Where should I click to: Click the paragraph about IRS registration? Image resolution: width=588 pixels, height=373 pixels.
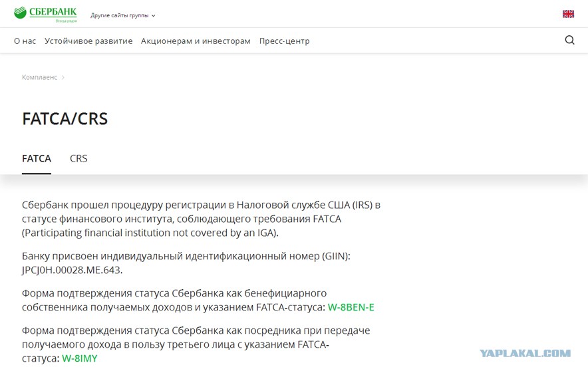(x=201, y=219)
